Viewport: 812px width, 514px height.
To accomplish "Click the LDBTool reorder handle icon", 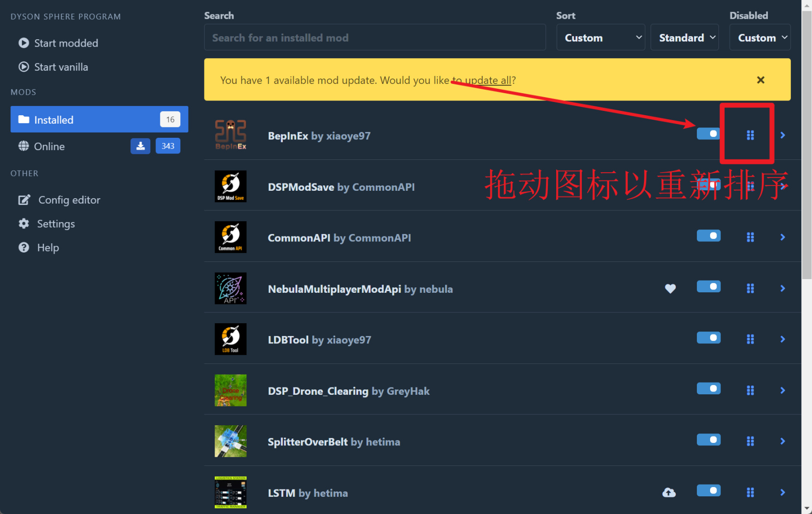I will click(x=750, y=339).
